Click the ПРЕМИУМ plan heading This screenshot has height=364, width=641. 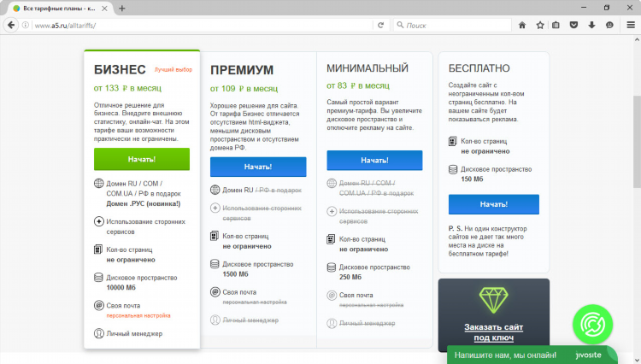242,70
